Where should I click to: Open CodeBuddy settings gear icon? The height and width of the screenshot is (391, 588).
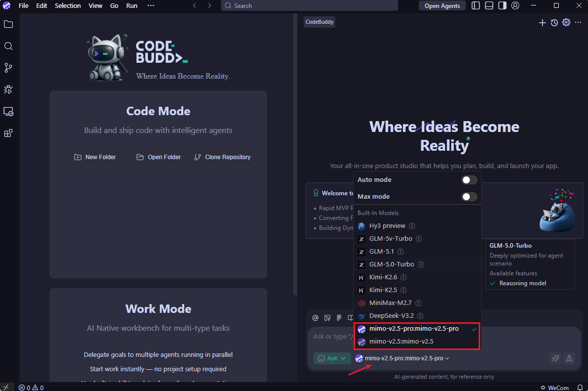[x=566, y=23]
